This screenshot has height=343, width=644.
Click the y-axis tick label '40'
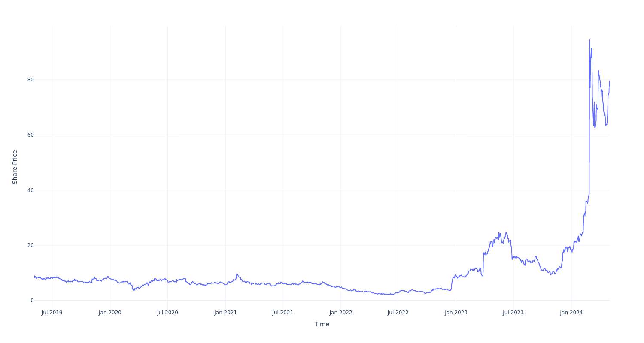pyautogui.click(x=30, y=190)
